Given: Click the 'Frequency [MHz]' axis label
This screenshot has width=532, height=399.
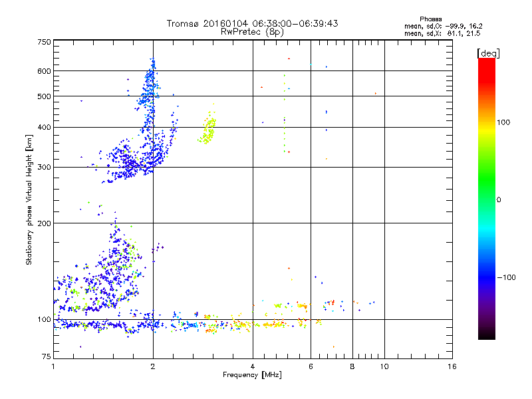Looking at the screenshot, I should pyautogui.click(x=252, y=375).
